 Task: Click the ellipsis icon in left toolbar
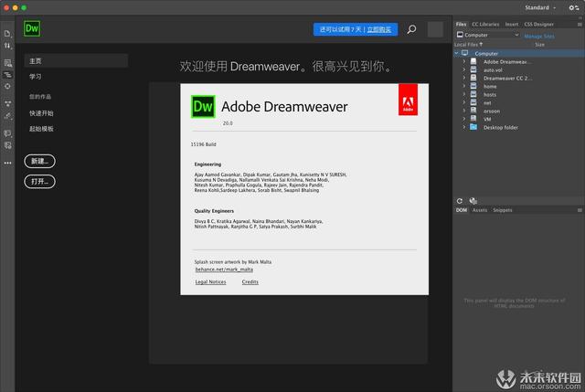pos(7,163)
